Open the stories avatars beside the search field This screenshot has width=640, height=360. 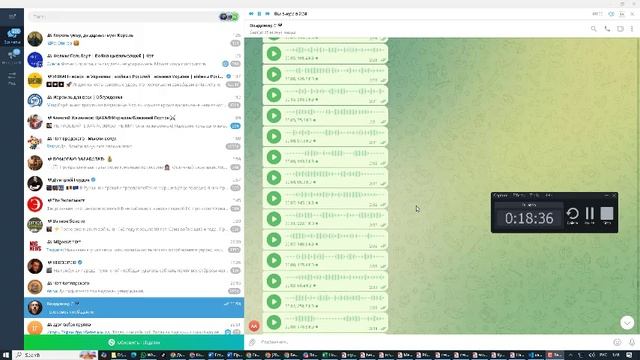[x=229, y=17]
